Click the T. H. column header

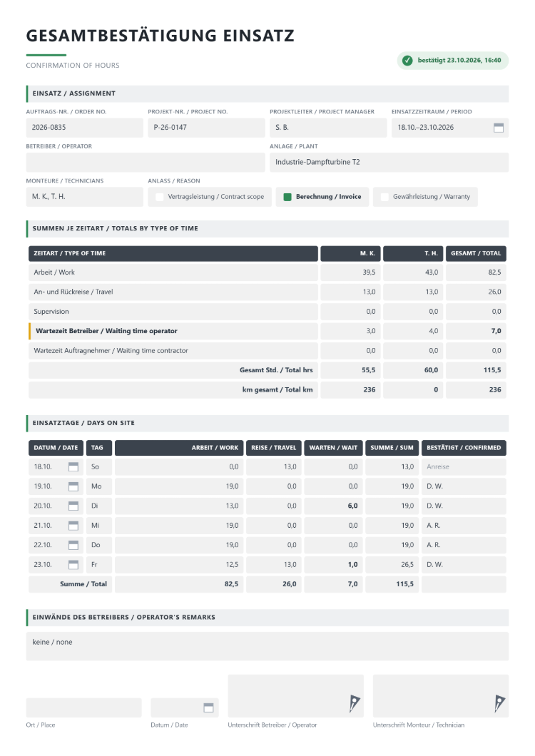[x=413, y=254]
